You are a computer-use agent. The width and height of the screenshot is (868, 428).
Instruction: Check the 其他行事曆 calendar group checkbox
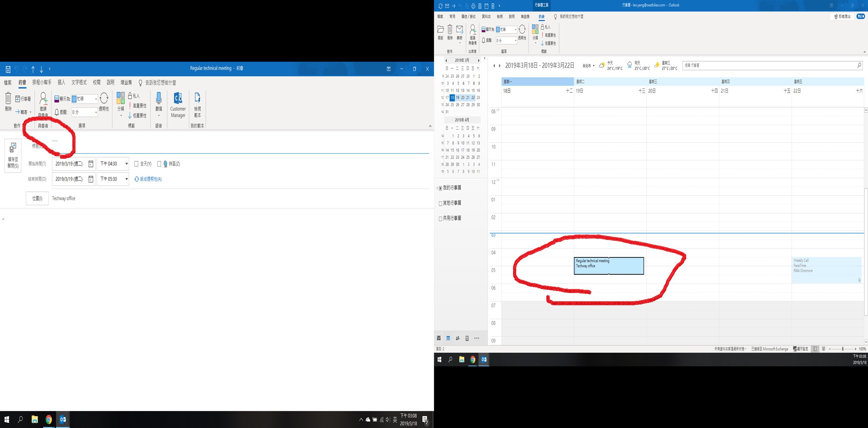(440, 203)
